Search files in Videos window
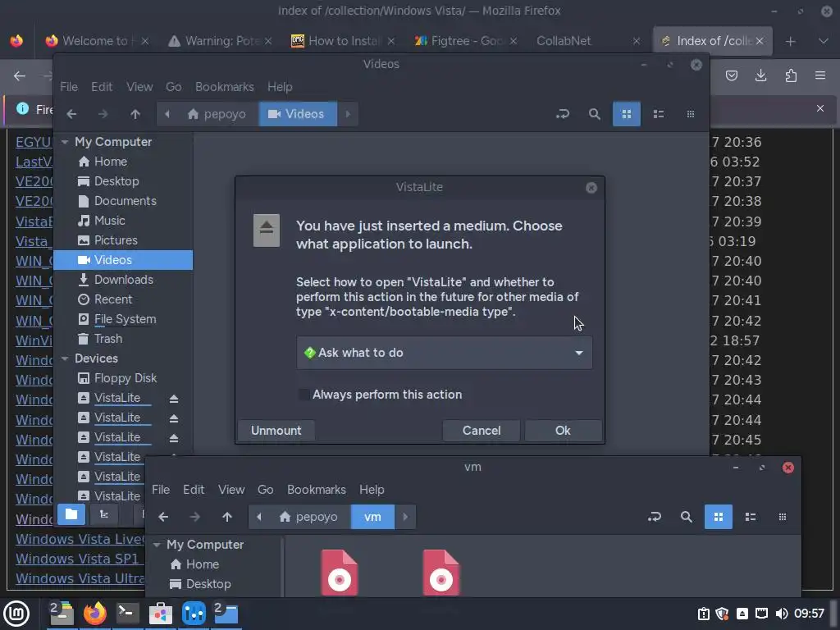The width and height of the screenshot is (840, 630). (x=594, y=114)
